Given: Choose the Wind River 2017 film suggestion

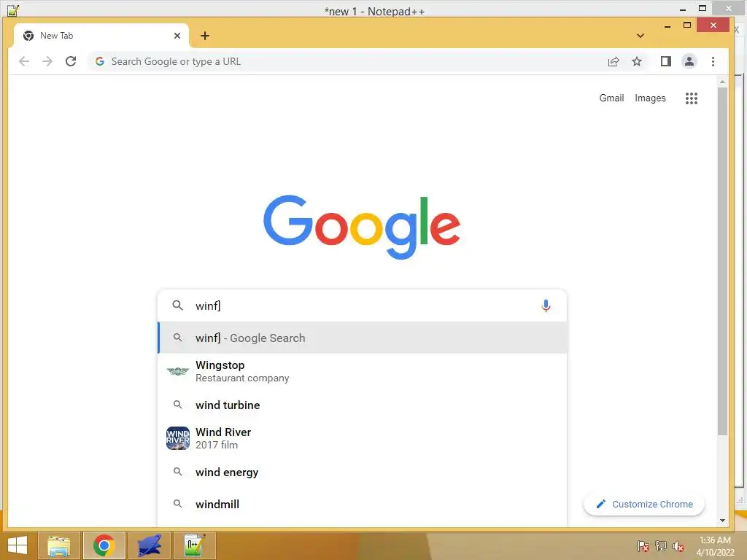Looking at the screenshot, I should point(362,438).
